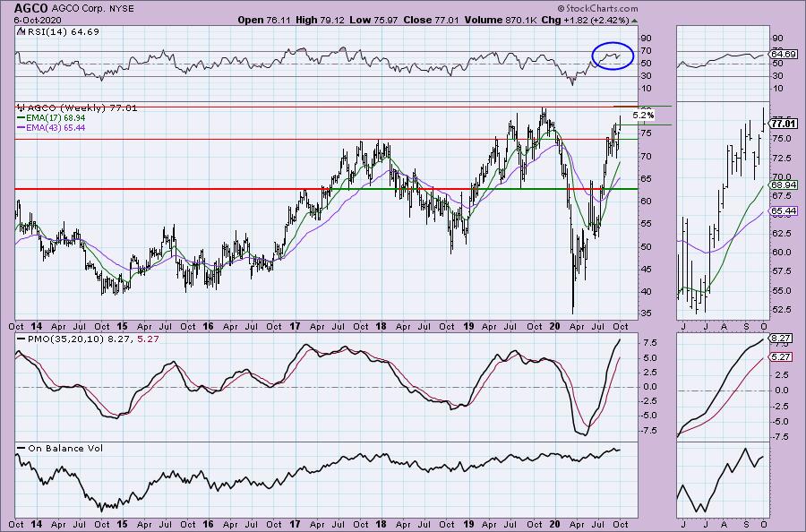Click the 64.69 RSI value tag
Image resolution: width=806 pixels, height=532 pixels.
tap(784, 54)
